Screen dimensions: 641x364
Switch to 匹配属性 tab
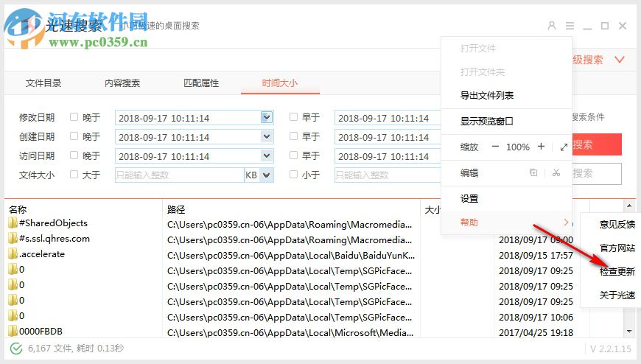coord(201,83)
